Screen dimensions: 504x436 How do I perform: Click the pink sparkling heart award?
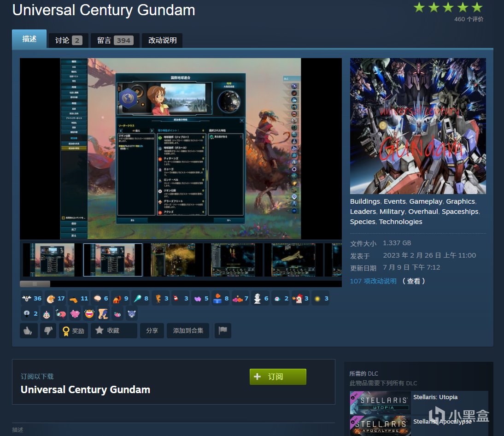(75, 313)
